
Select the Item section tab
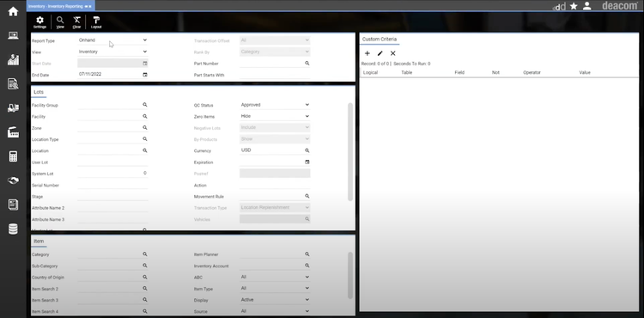(39, 242)
